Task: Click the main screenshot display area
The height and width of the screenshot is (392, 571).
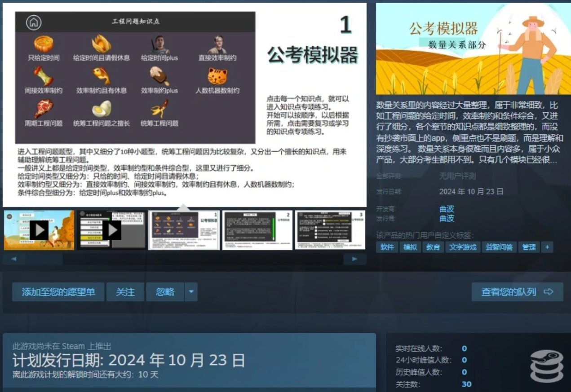Action: point(185,105)
